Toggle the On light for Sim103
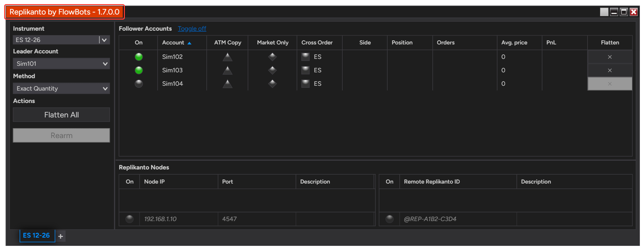Screen dimensions: 644x250 (x=139, y=70)
